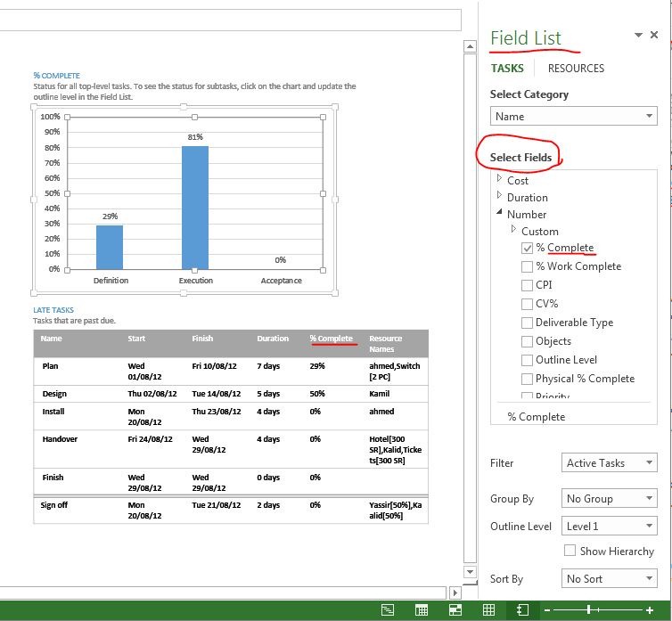Screen dimensions: 672x621
Task: Click the zoom out minus icon
Action: pyautogui.click(x=547, y=609)
